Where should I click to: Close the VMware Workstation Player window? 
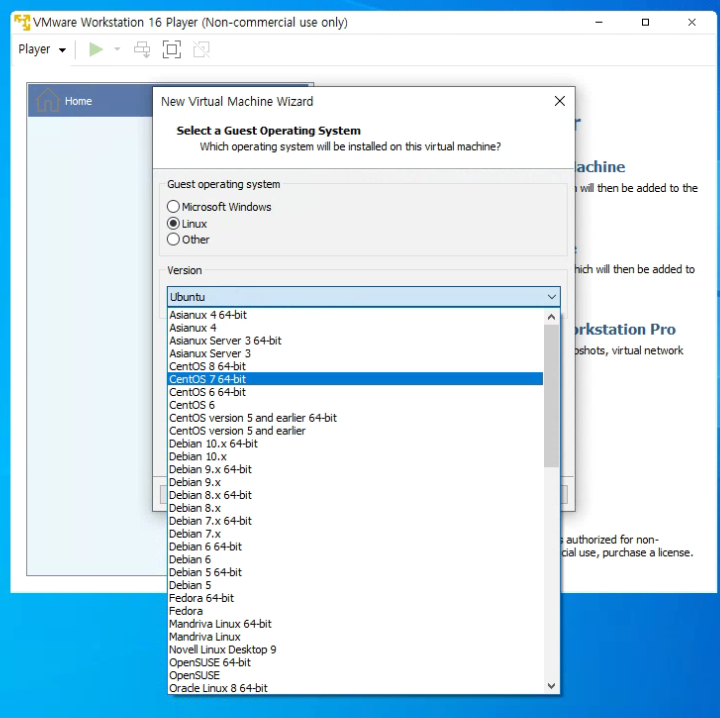(692, 22)
